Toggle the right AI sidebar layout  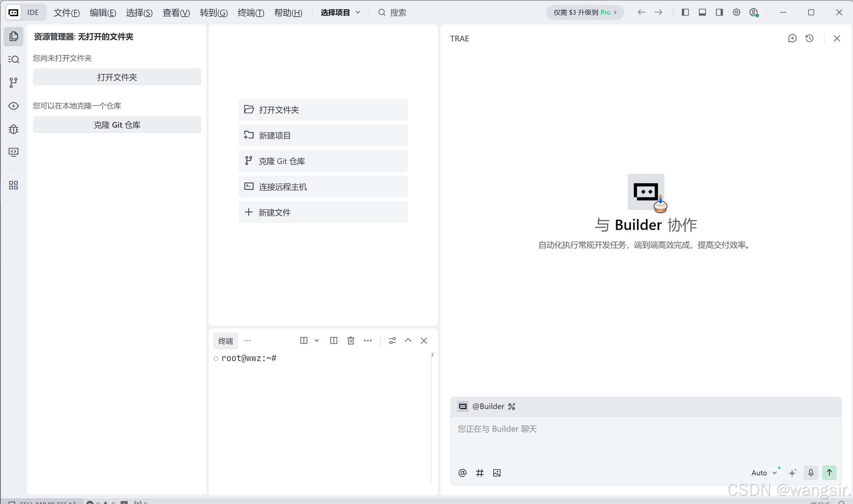[719, 13]
